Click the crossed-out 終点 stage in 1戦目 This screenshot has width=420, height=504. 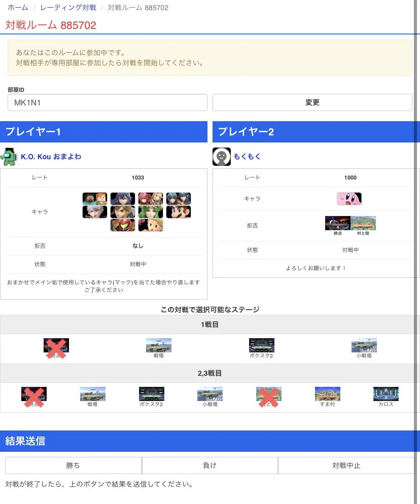[56, 348]
